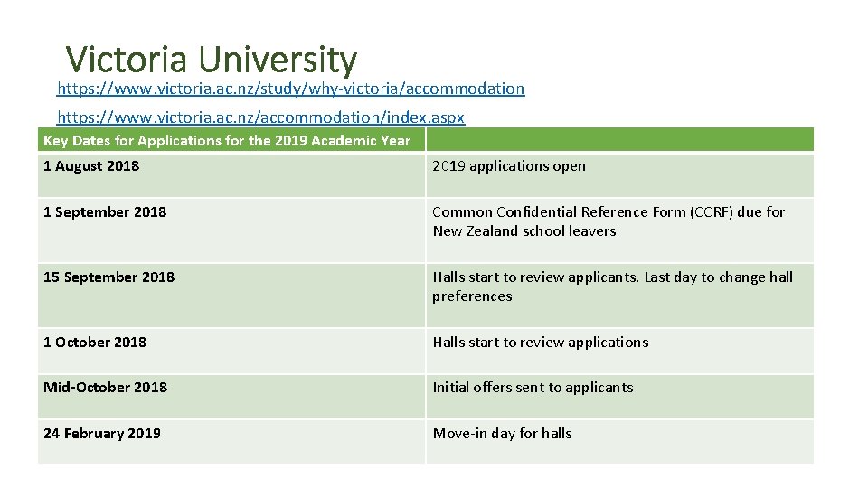Viewport: 868px width, 488px height.
Task: Select the 'Key Dates for Applications' table header
Action: 231,140
